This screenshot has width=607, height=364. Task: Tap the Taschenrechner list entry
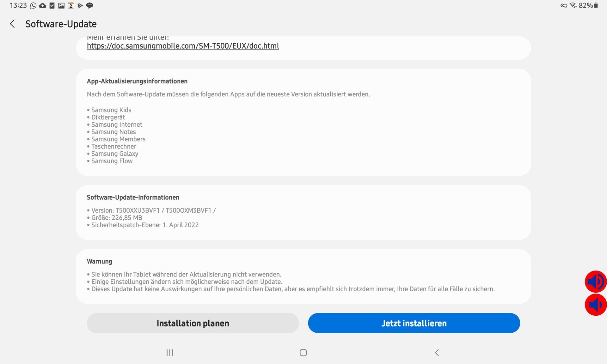112,146
